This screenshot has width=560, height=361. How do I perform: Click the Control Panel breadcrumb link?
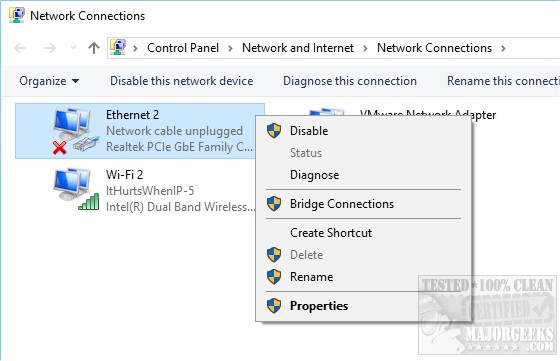[x=183, y=48]
